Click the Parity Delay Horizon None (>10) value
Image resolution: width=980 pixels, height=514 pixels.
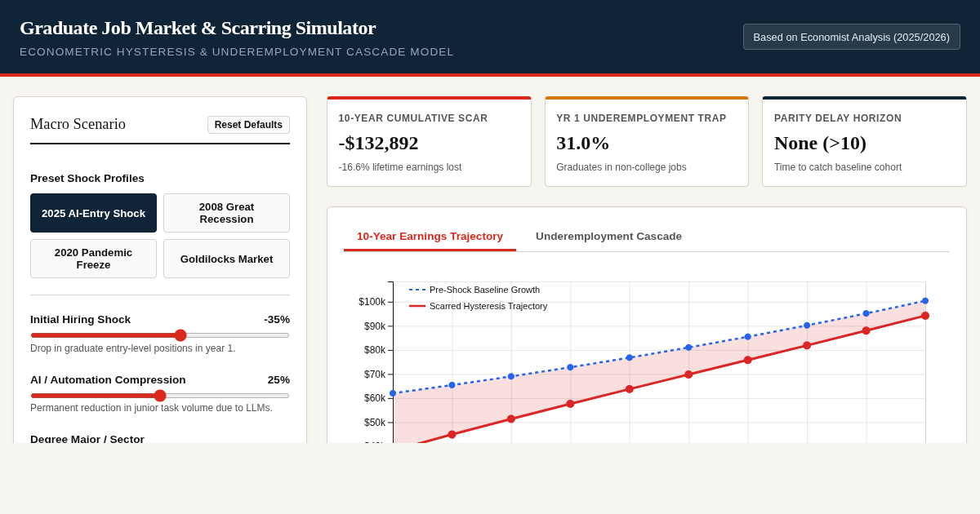click(820, 143)
